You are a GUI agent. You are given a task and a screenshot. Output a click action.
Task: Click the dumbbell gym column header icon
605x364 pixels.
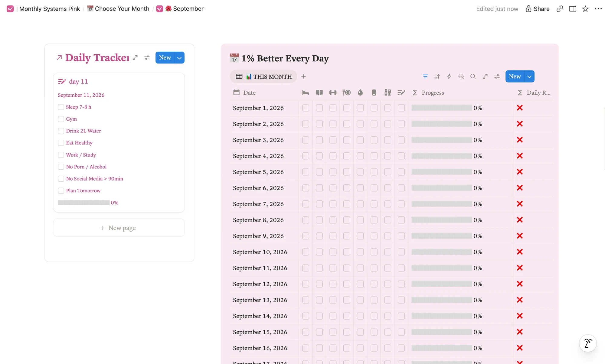333,93
